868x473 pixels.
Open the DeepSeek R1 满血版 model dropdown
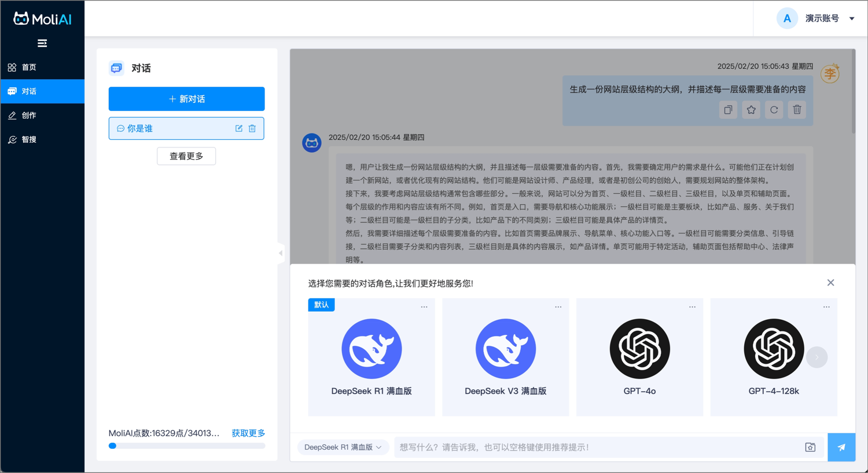343,447
